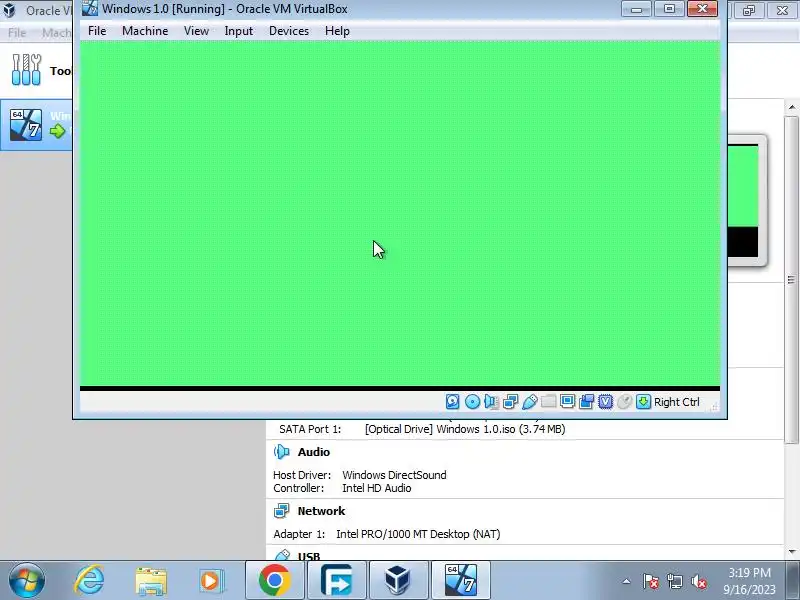This screenshot has width=800, height=600.
Task: Click the Audio section header in Manager
Action: coord(314,452)
